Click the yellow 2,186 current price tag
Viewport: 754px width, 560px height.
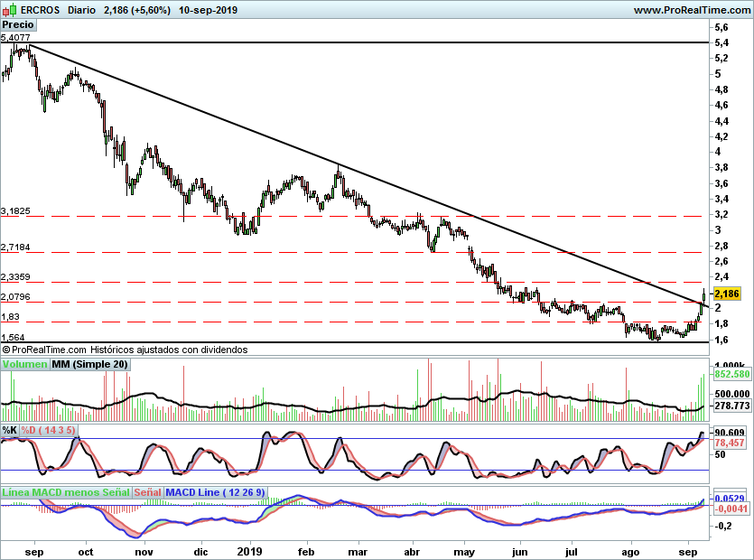click(727, 294)
